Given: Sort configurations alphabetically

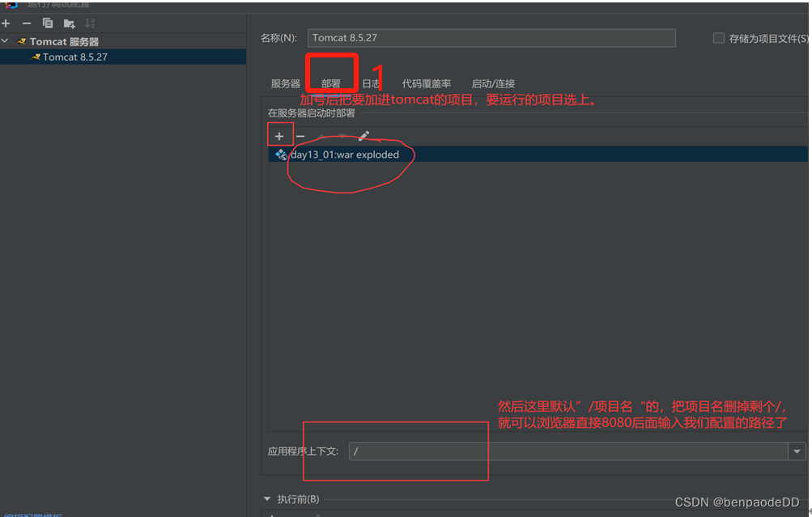Looking at the screenshot, I should click(90, 23).
